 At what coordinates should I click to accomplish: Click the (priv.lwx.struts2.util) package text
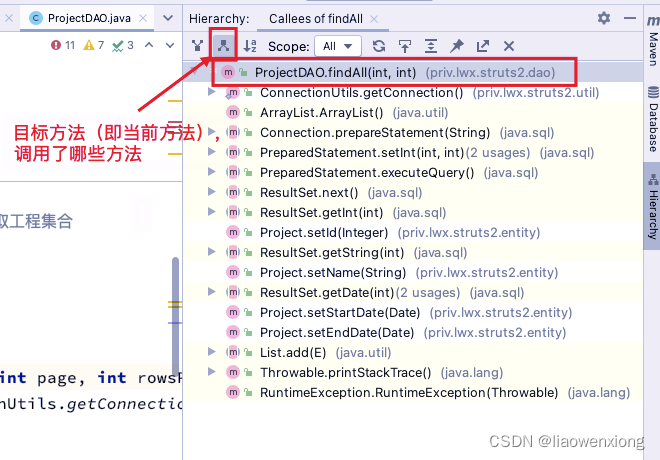(535, 93)
